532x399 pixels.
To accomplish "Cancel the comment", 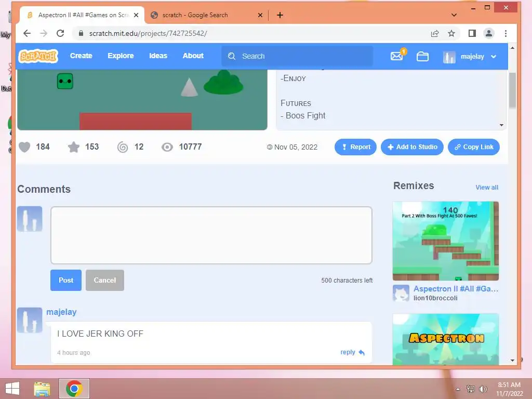I will (105, 280).
